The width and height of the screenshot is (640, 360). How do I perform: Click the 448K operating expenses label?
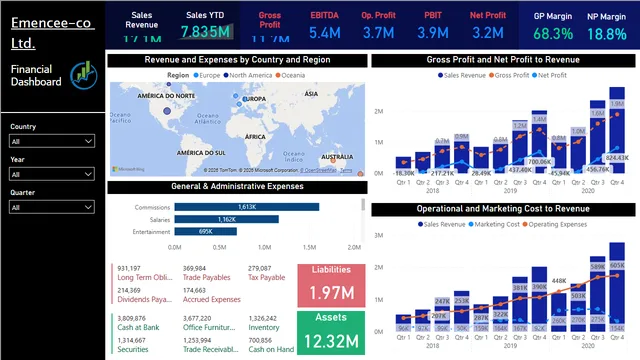559,281
